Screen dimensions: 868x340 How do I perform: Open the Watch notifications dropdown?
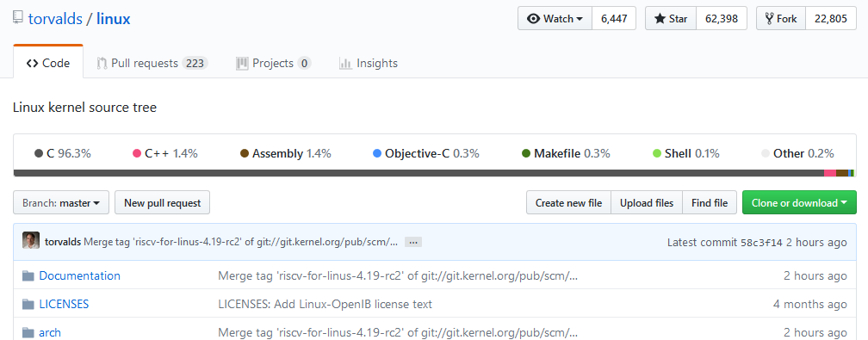555,18
